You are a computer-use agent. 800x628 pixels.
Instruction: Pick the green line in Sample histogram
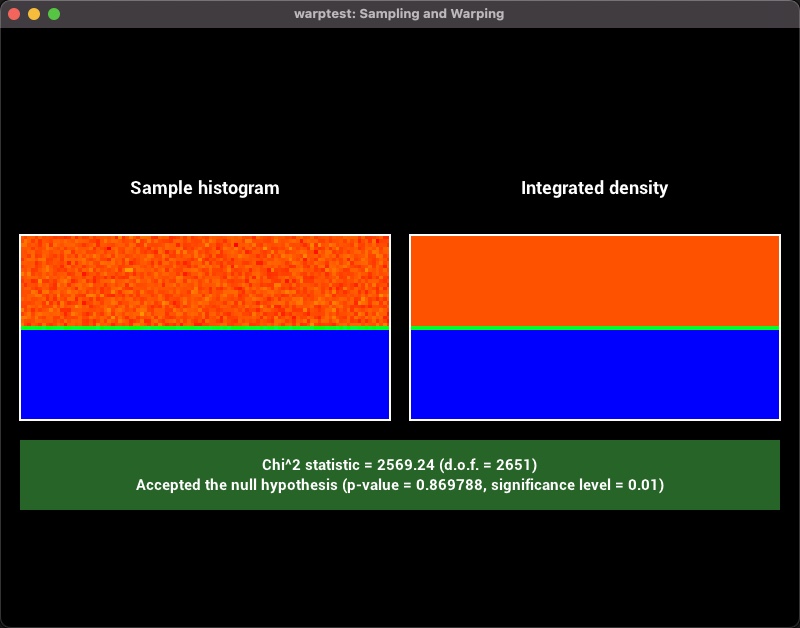coord(205,327)
